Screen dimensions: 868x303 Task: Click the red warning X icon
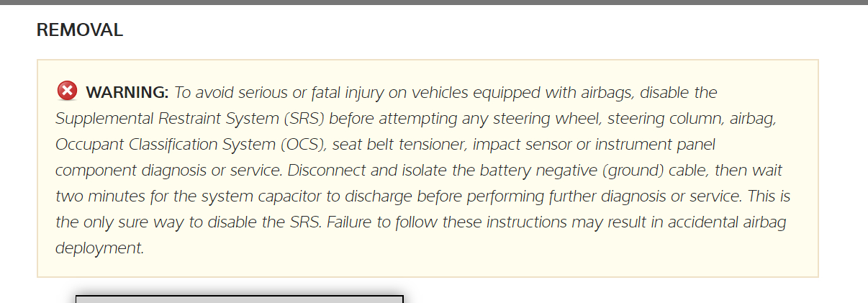67,91
